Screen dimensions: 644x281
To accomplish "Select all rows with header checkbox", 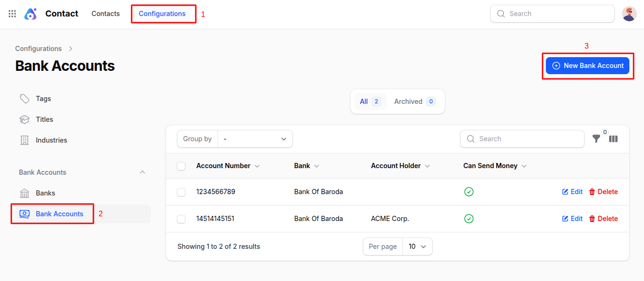I will pos(181,166).
